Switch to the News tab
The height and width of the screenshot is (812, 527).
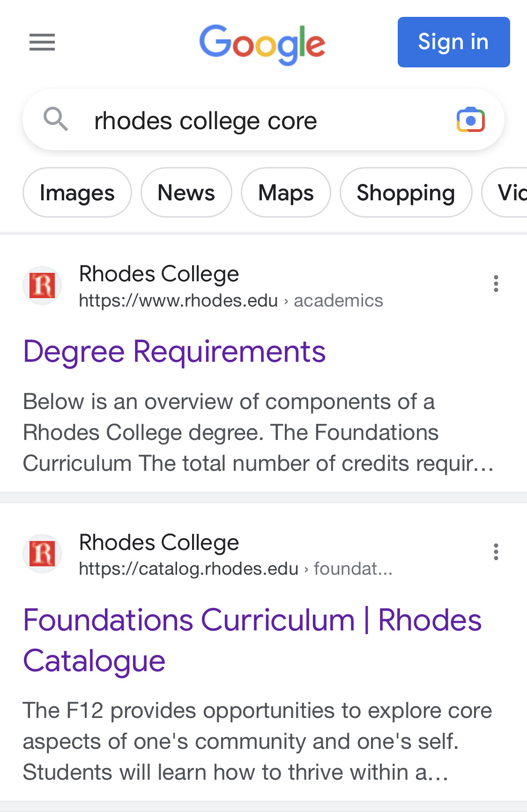pos(186,192)
